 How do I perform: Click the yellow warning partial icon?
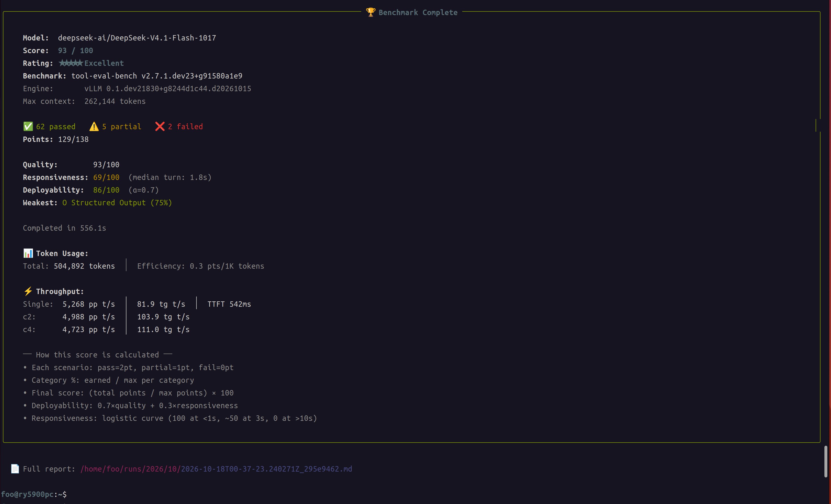(94, 126)
